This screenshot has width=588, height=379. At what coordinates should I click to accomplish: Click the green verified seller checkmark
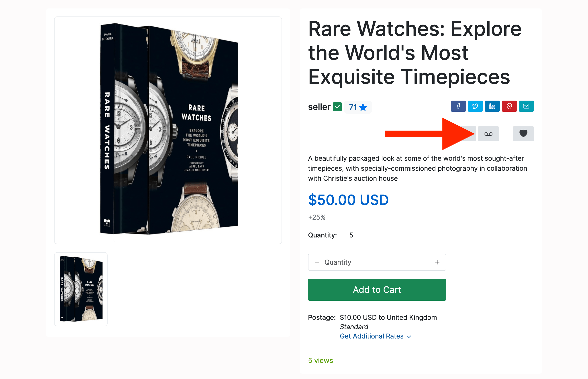337,107
